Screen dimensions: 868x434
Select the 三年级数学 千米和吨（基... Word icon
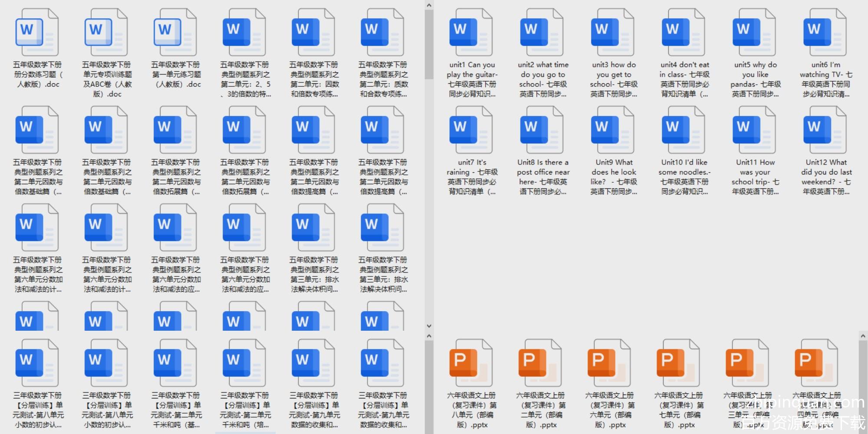pyautogui.click(x=175, y=363)
